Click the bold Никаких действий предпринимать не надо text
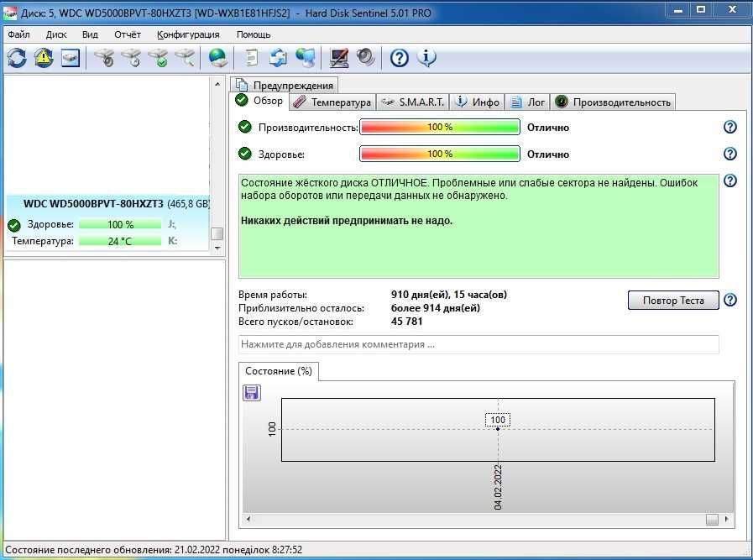Viewport: 753px width, 560px height. point(347,221)
